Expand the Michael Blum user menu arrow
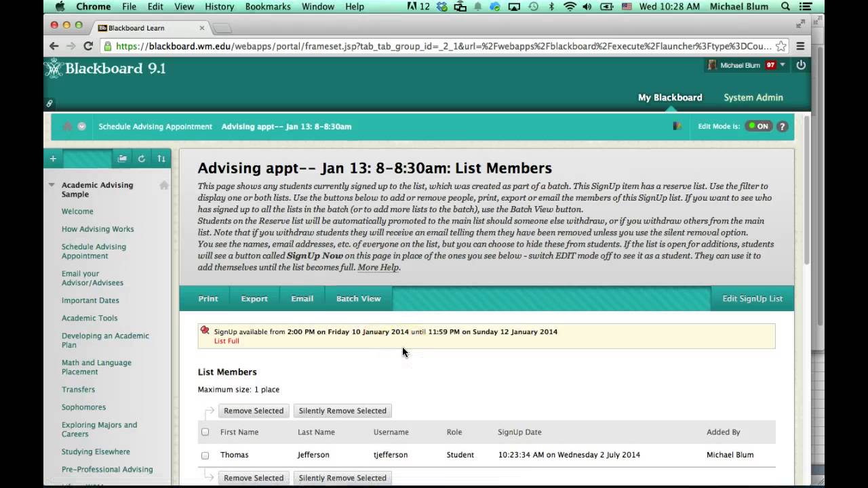 tap(783, 65)
